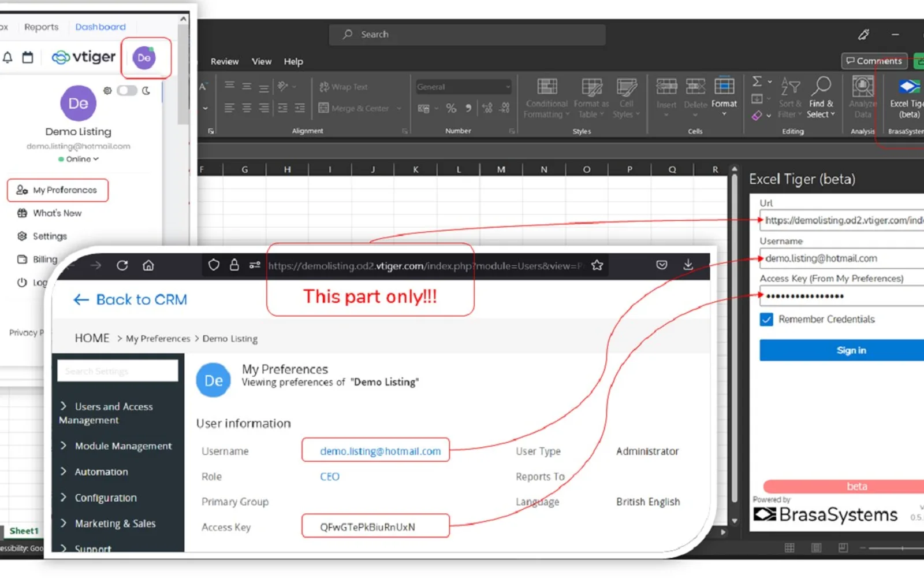This screenshot has height=578, width=924.
Task: Open What's New menu entry
Action: pyautogui.click(x=50, y=213)
